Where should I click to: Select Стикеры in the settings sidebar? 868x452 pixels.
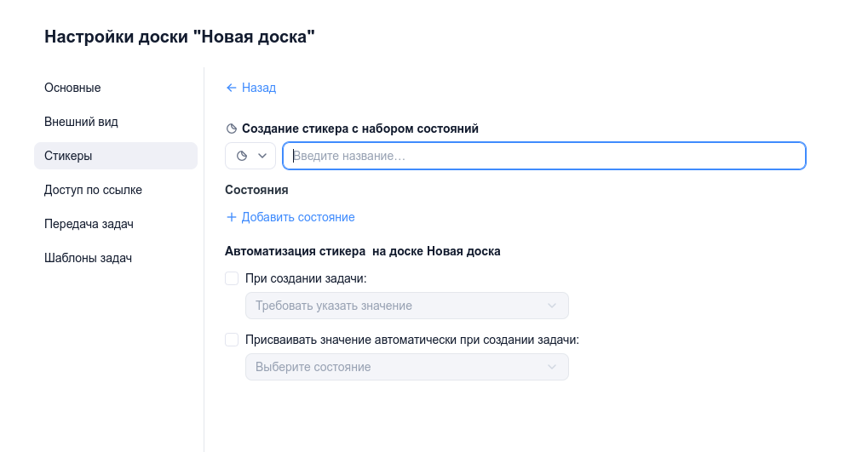(68, 156)
